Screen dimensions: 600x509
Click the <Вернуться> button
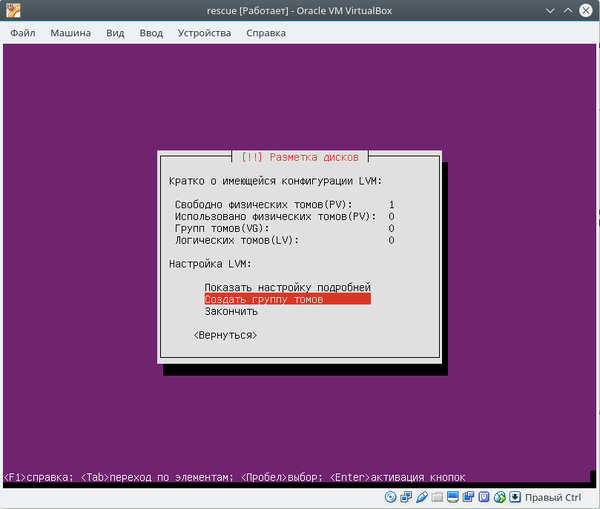coord(225,335)
